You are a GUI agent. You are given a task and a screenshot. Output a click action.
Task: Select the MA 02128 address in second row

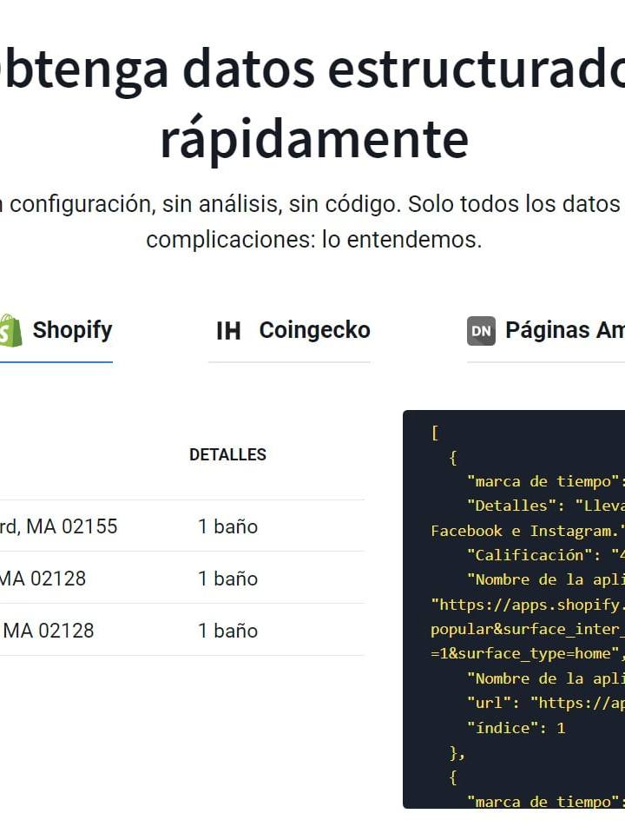(x=43, y=579)
